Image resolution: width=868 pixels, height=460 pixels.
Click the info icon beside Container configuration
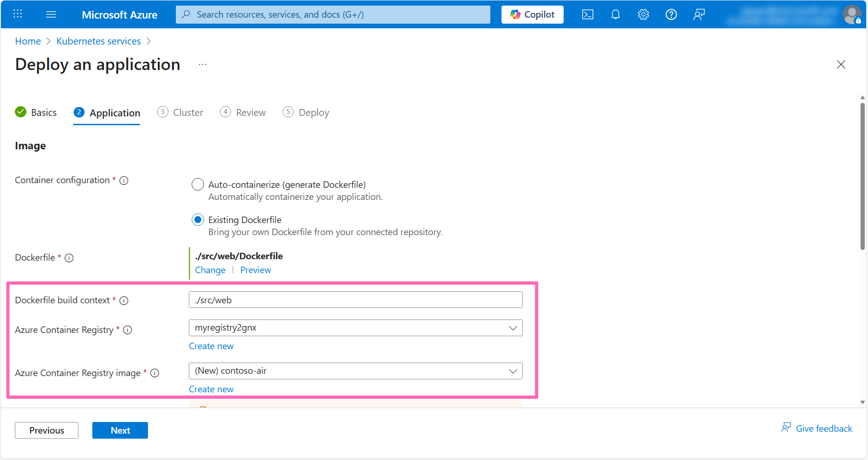[x=123, y=180]
